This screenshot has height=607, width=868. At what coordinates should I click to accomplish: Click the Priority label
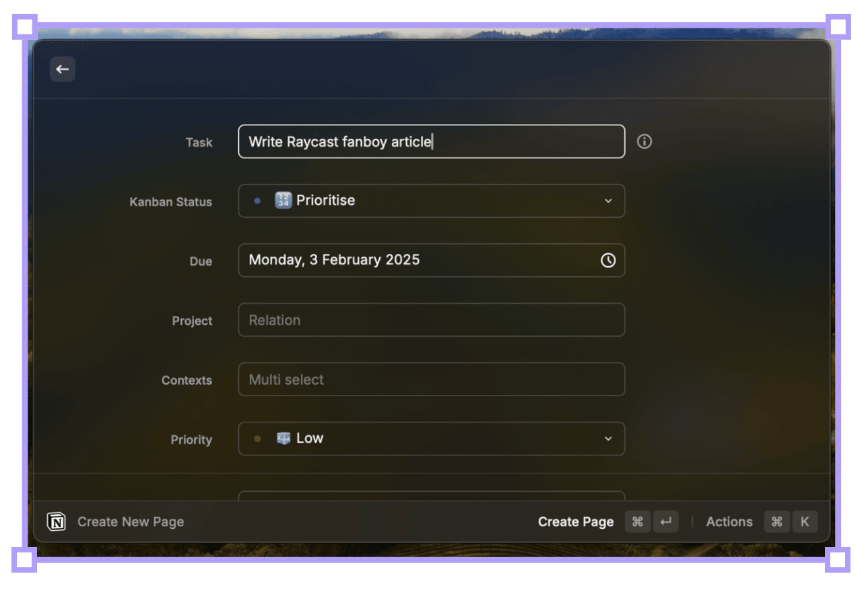click(x=191, y=439)
